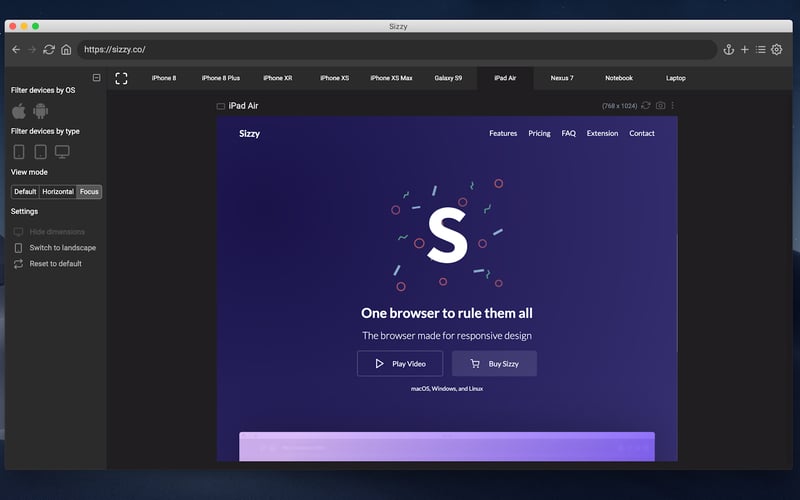Switch to Galaxy S9 tab
Viewport: 800px width, 500px height.
click(448, 78)
